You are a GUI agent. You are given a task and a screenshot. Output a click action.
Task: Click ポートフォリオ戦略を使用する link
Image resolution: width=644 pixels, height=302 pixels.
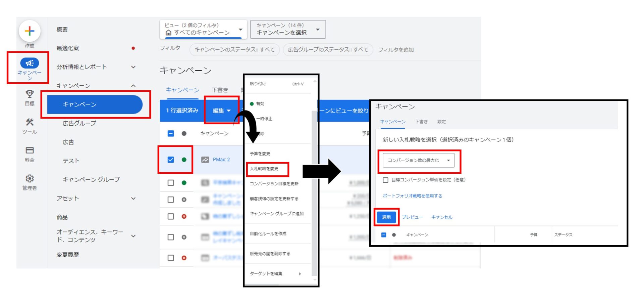click(x=412, y=196)
